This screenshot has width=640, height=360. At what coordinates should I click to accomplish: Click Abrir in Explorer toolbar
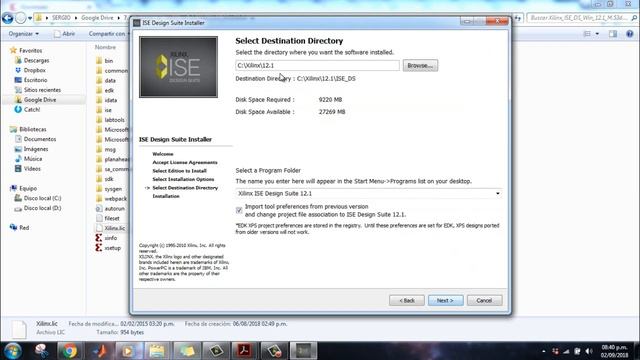[x=64, y=34]
